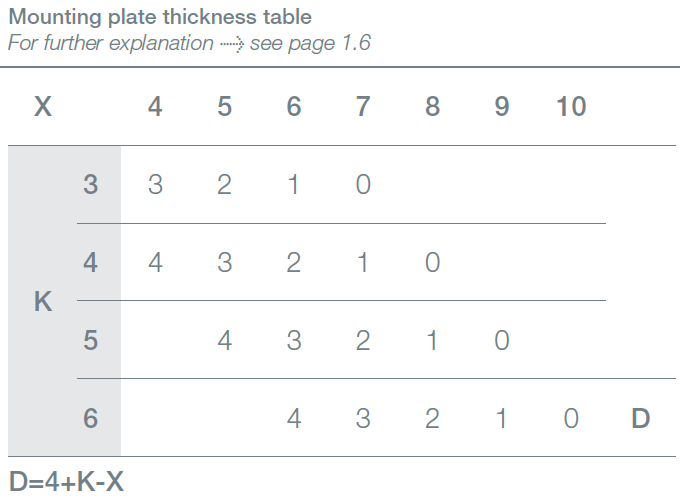The image size is (680, 498).
Task: Select column header 9
Action: point(501,107)
